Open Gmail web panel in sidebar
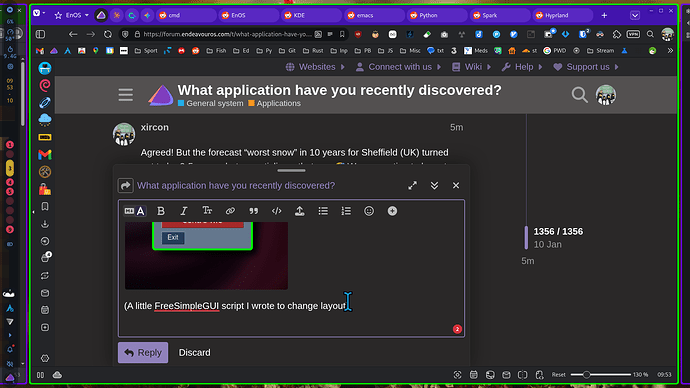 [x=45, y=155]
